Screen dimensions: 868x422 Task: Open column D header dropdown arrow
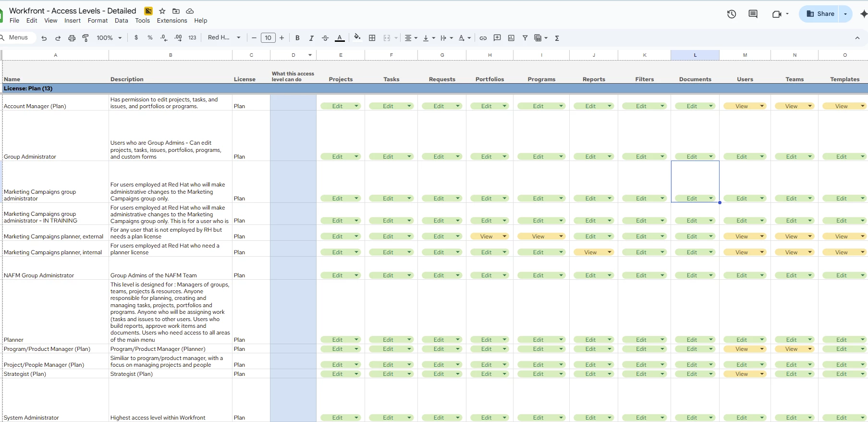pos(310,55)
